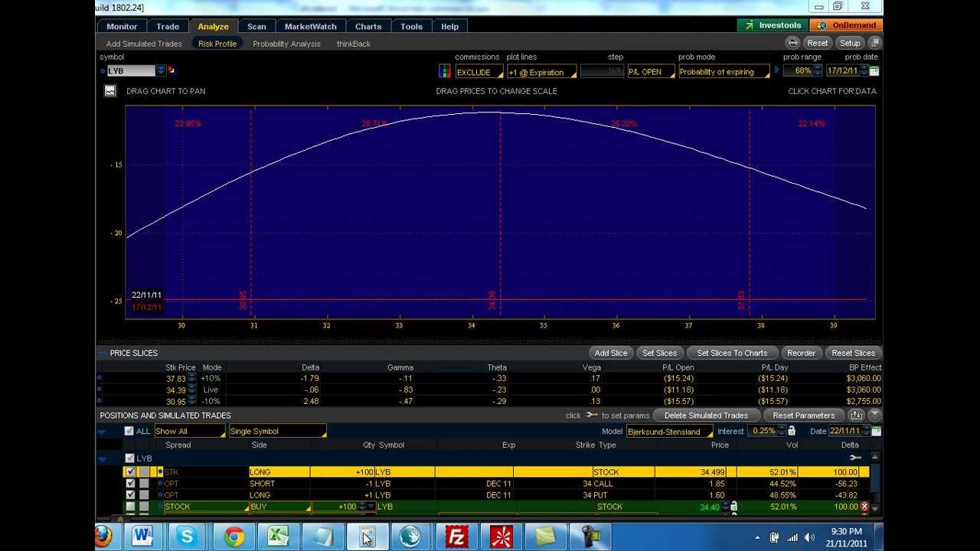Click the OnDemand button

pyautogui.click(x=846, y=25)
